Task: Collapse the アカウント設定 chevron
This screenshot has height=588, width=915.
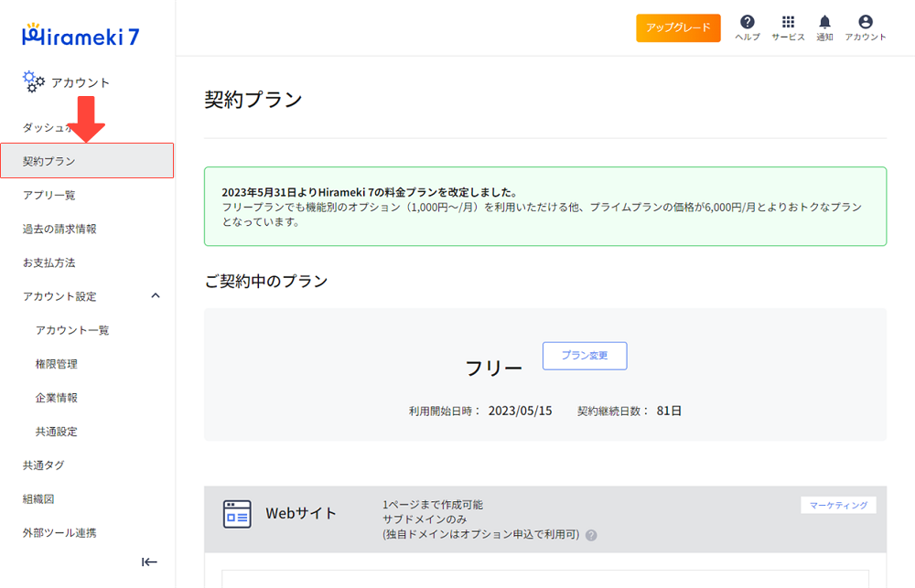Action: tap(156, 295)
